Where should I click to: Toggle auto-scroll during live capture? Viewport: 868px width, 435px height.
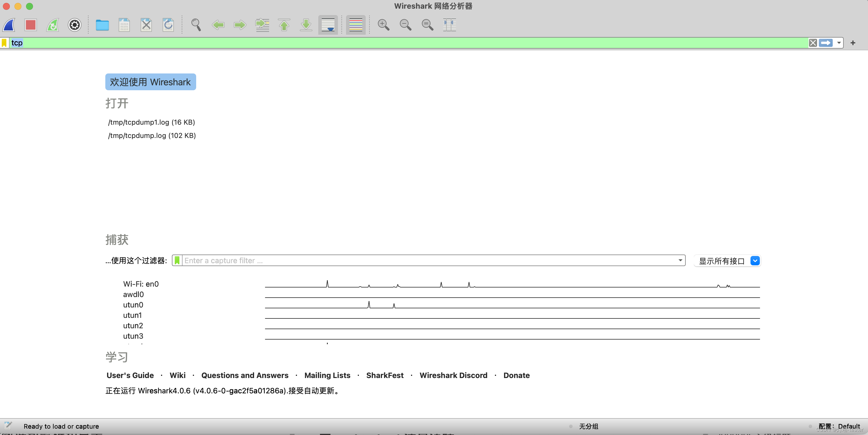328,25
